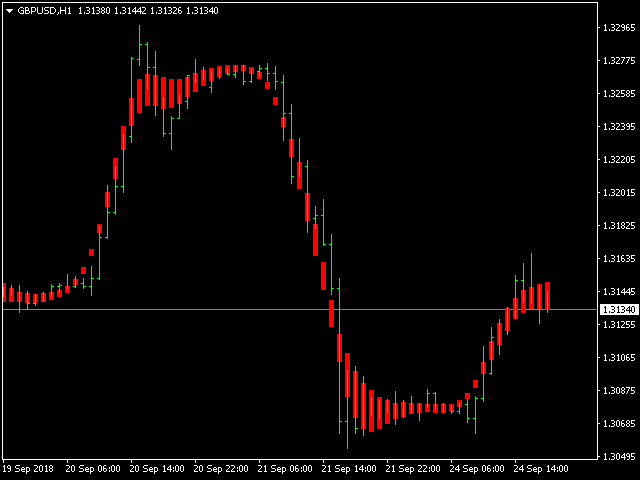
Task: Click the 1.31445 price scale label
Action: point(619,292)
